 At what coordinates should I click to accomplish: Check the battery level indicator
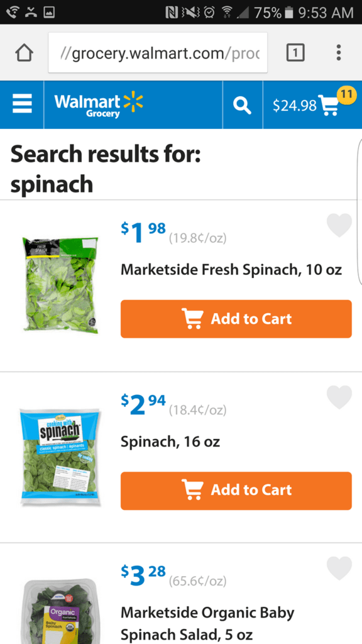click(x=274, y=11)
